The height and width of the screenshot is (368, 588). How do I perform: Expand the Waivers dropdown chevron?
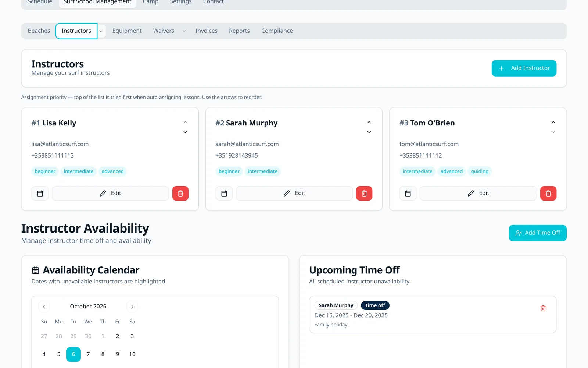click(184, 31)
